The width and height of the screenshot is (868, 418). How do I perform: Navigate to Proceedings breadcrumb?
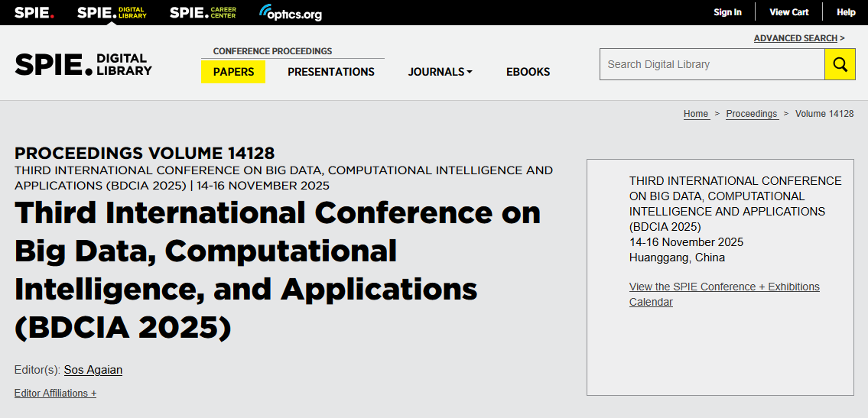(752, 114)
